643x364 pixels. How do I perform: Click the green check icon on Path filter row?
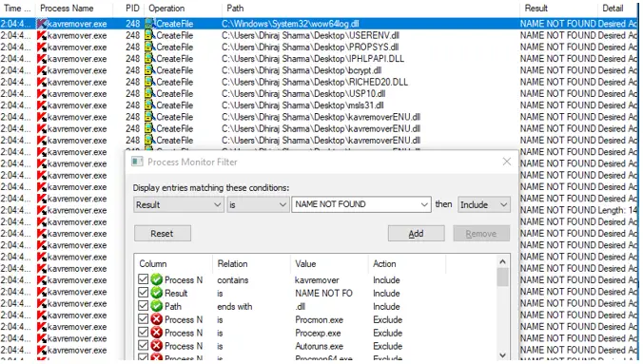click(x=156, y=306)
